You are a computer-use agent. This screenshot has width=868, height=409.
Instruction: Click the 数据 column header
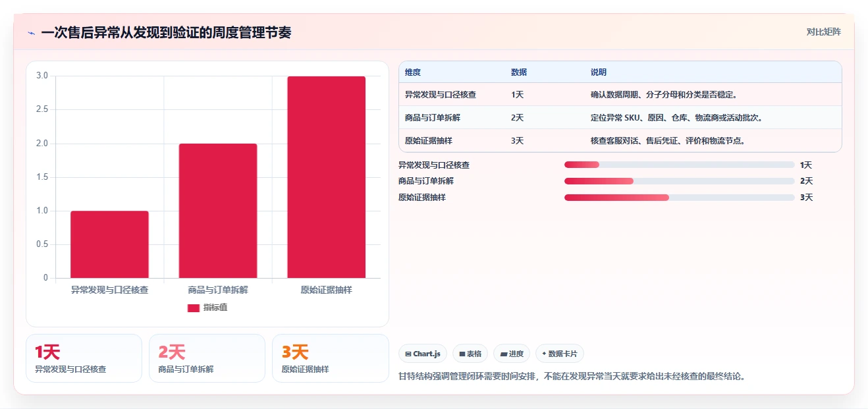(x=519, y=72)
